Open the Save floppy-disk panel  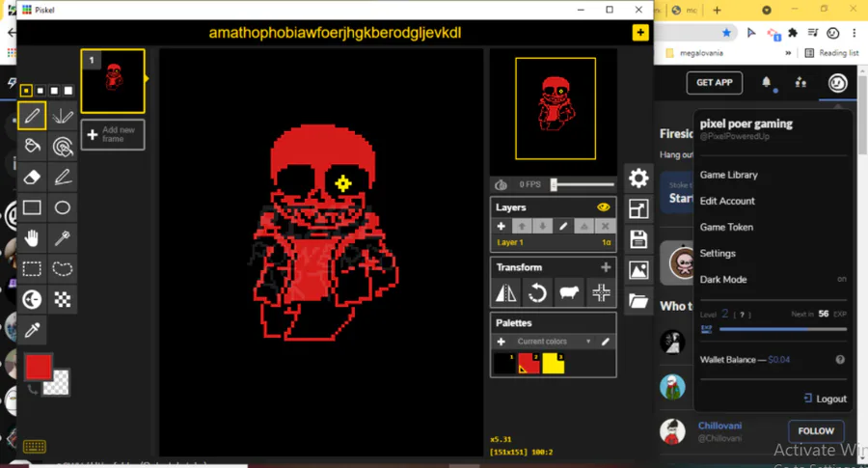pyautogui.click(x=638, y=239)
